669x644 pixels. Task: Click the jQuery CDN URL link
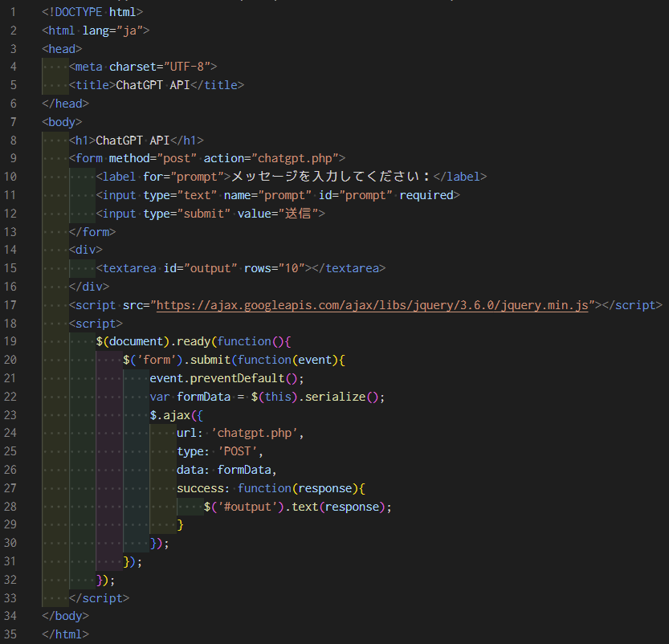tap(372, 305)
